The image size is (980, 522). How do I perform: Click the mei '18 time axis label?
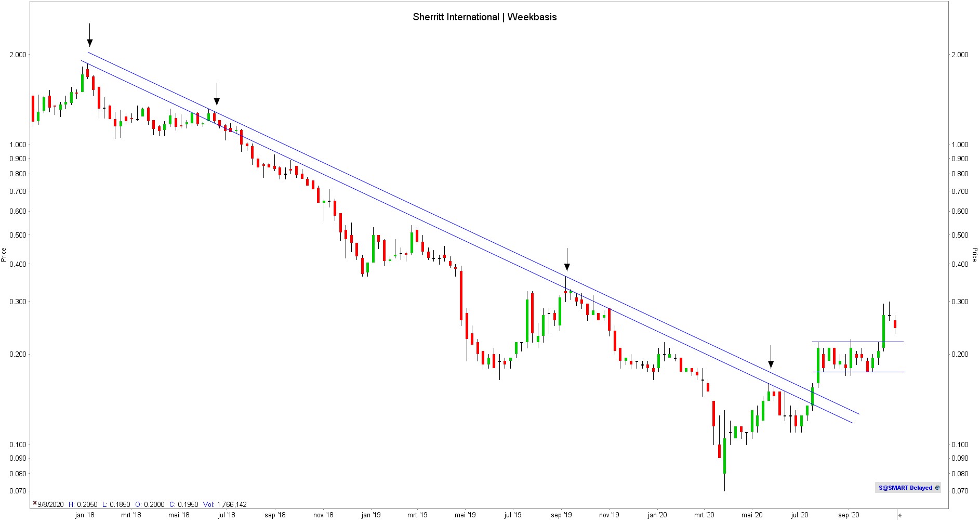coord(179,515)
